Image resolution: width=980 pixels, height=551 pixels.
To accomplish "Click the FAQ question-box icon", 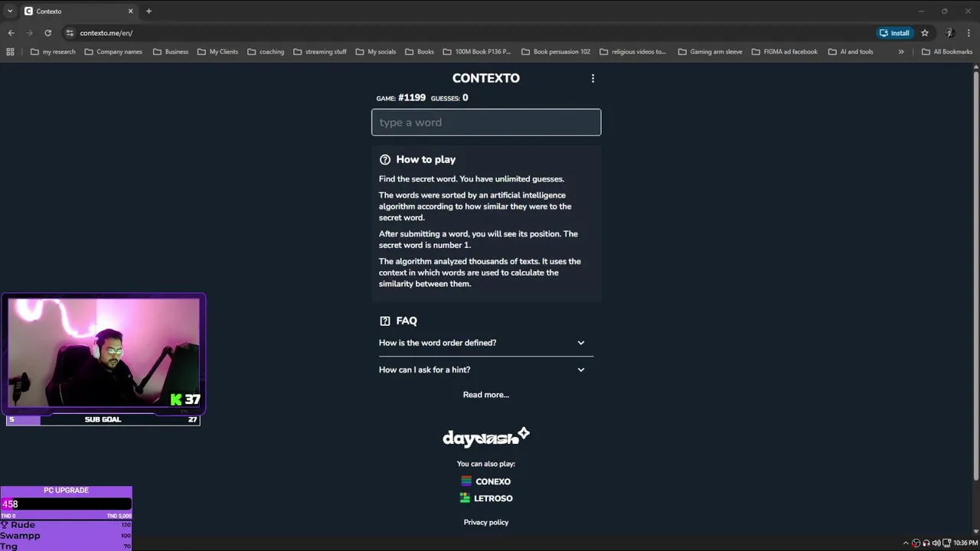I will click(x=385, y=321).
